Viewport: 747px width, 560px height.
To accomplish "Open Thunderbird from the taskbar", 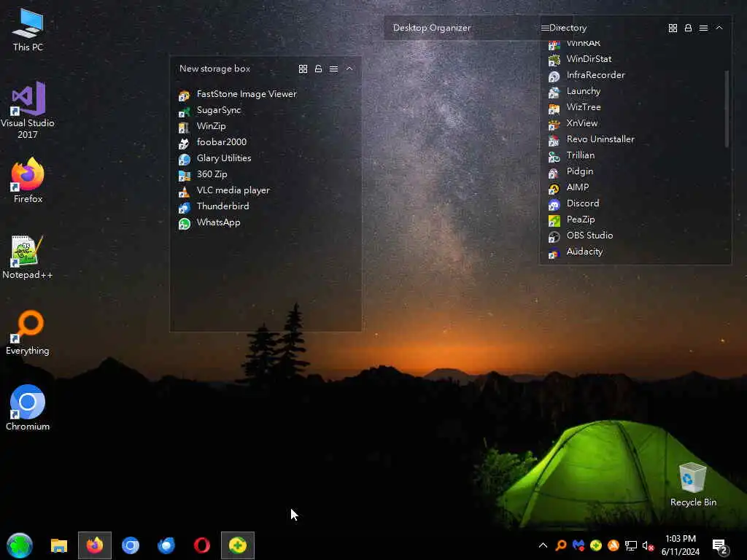I will 166,545.
